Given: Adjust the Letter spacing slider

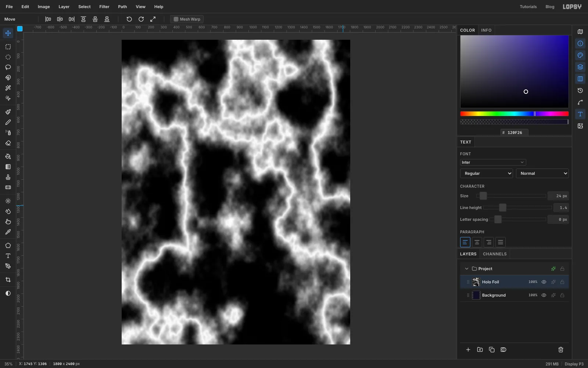Looking at the screenshot, I should pyautogui.click(x=518, y=219).
